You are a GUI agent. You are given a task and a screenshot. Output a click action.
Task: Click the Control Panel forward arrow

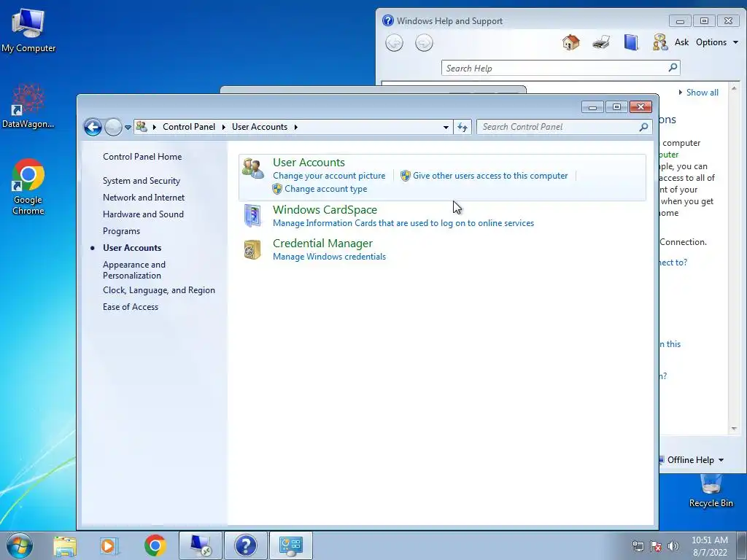(x=113, y=127)
